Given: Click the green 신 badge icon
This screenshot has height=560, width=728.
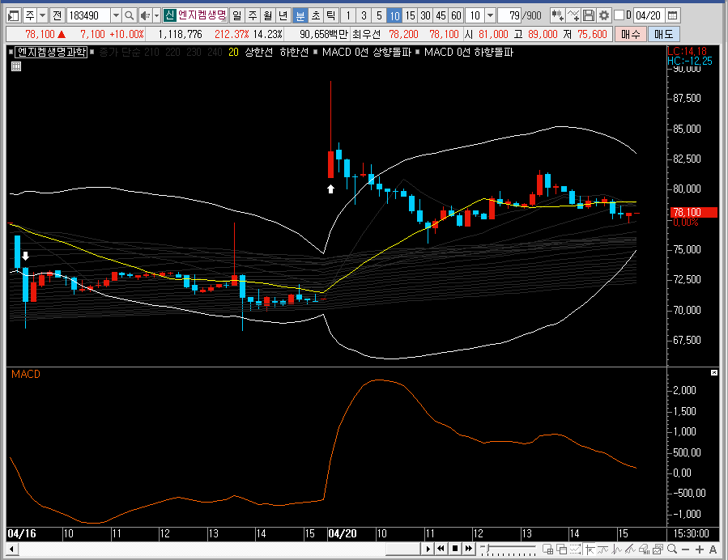Looking at the screenshot, I should click(169, 15).
